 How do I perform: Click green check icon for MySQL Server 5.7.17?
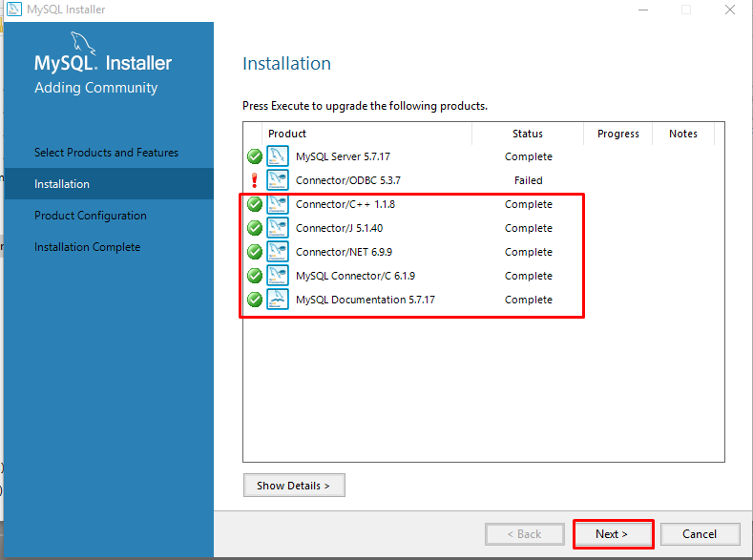tap(255, 156)
